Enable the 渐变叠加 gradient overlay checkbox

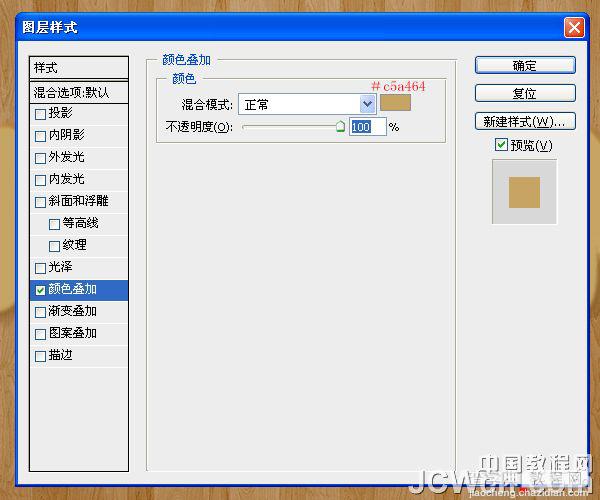(40, 312)
